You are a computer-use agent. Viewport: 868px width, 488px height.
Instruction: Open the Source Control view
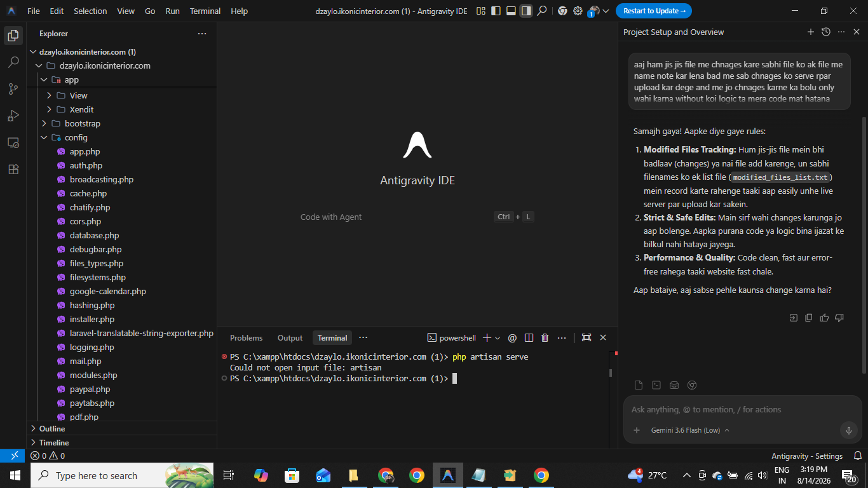13,89
